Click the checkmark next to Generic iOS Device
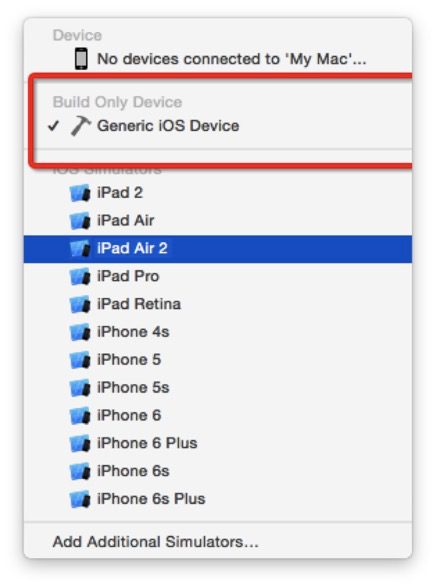This screenshot has width=436, height=588. 53,126
